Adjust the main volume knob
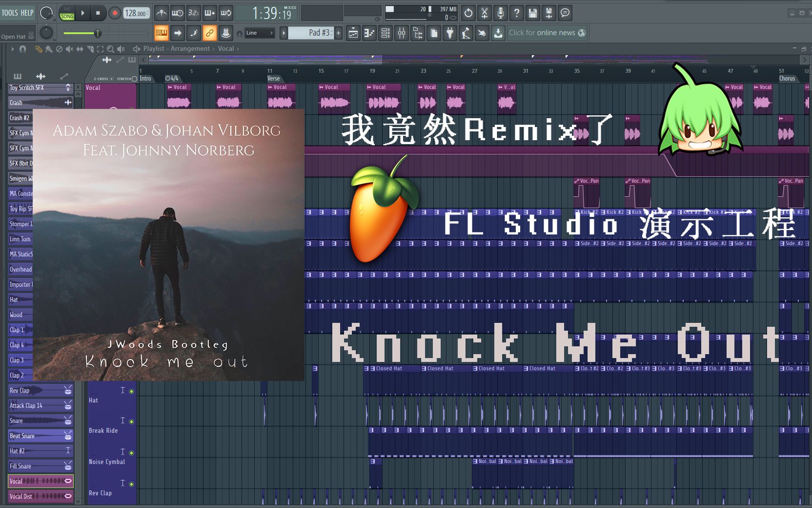The image size is (812, 508). click(x=46, y=13)
